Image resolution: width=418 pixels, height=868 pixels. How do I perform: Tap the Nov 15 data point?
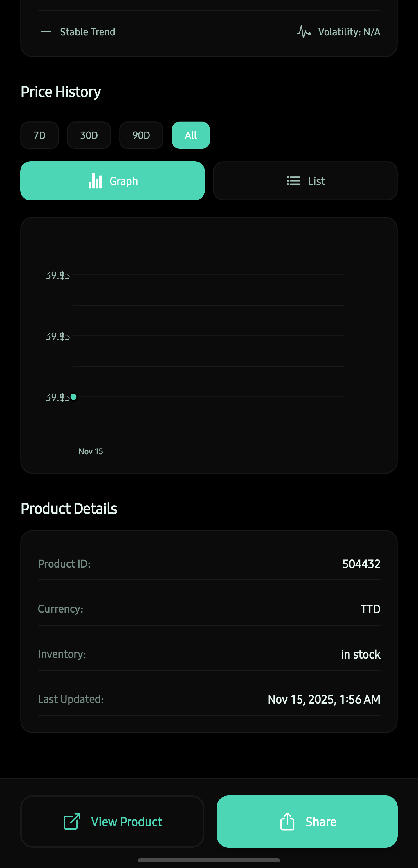pos(73,397)
